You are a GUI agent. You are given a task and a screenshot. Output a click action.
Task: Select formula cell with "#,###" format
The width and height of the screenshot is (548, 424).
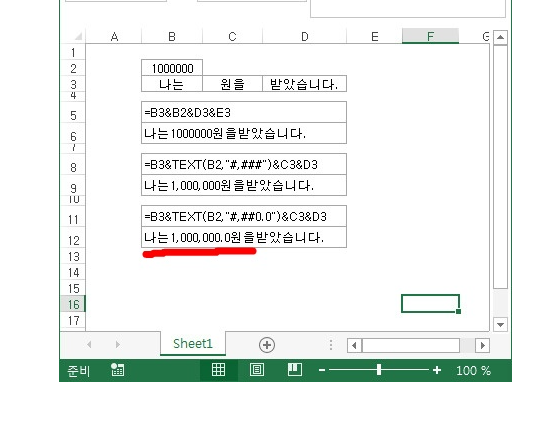(244, 164)
